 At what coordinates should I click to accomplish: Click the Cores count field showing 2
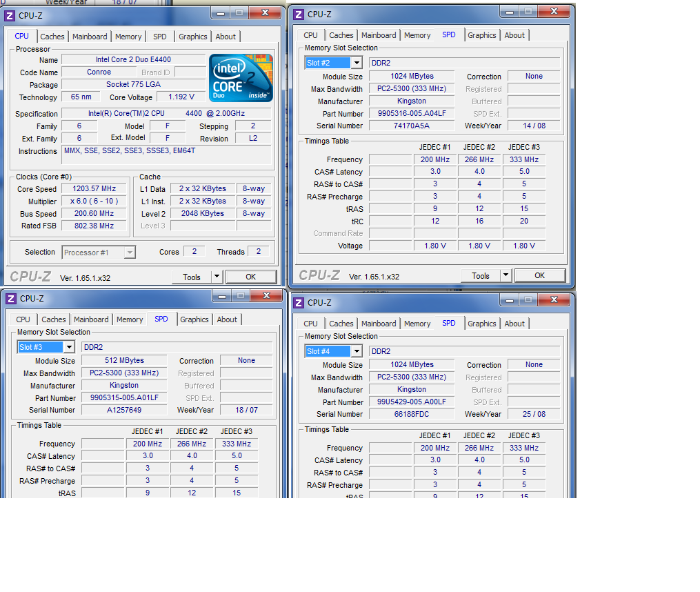click(x=194, y=252)
